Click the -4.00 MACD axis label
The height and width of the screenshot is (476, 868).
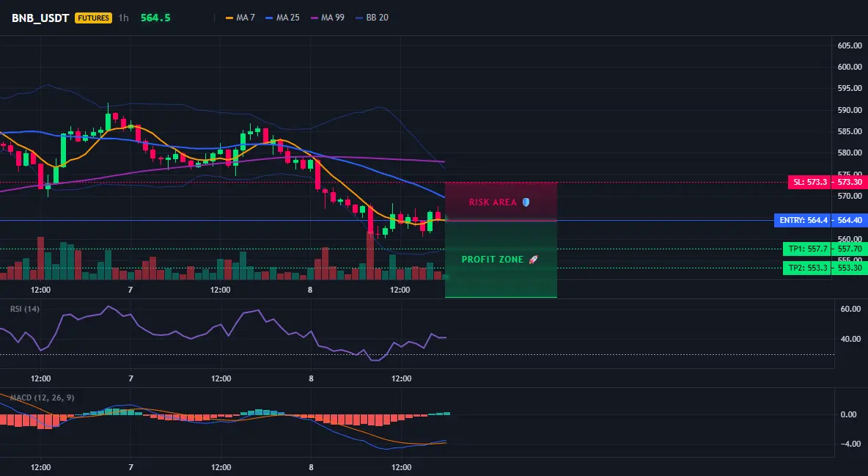coord(850,443)
